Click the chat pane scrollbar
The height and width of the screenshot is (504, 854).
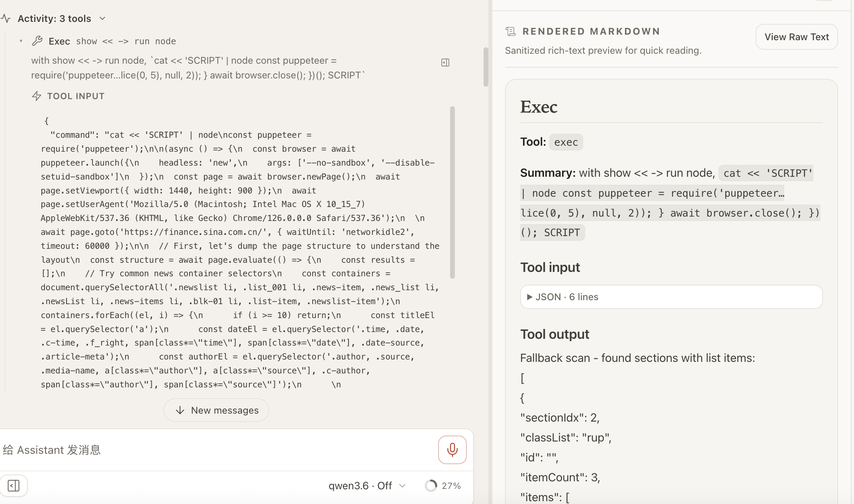[x=486, y=67]
